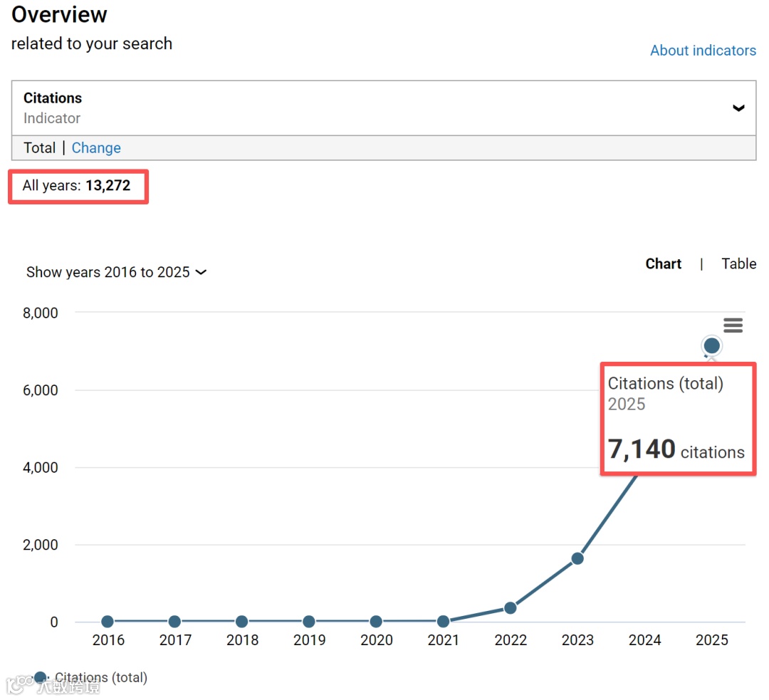
Task: Toggle the Citations (total) legend item
Action: click(90, 677)
